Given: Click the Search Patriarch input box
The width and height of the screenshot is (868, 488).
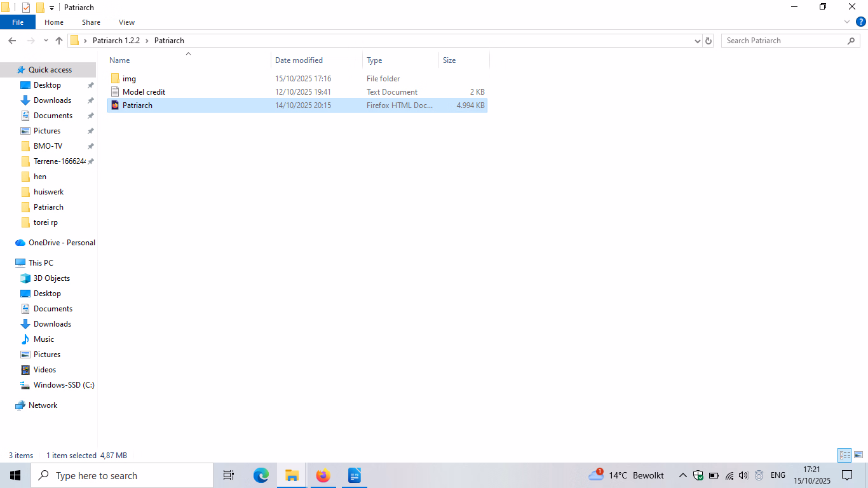Looking at the screenshot, I should coord(785,41).
